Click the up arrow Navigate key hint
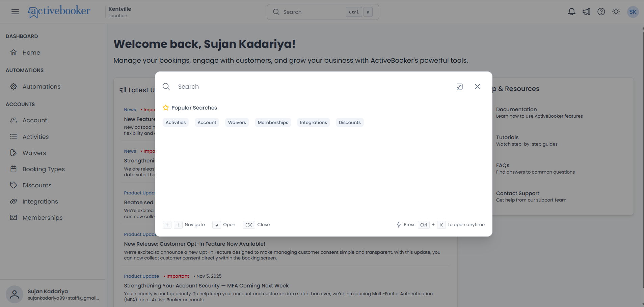Image resolution: width=644 pixels, height=307 pixels. tap(167, 225)
